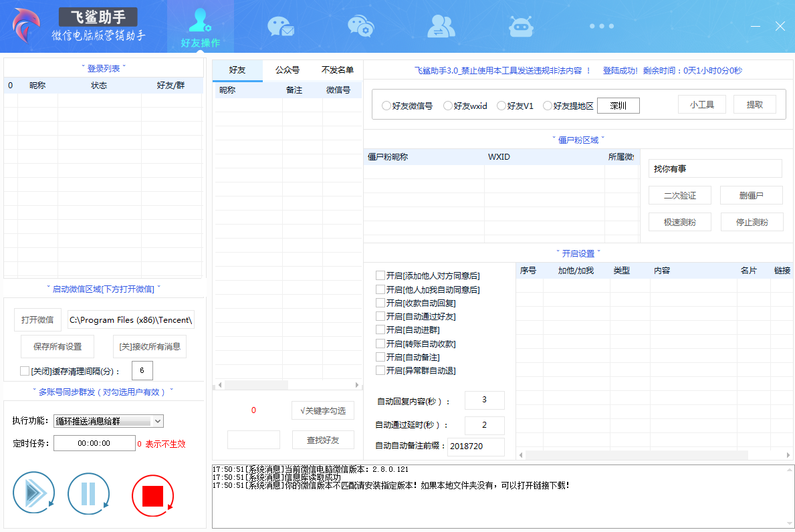Viewport: 795px width, 532px height.
Task: Open the 好友操作 friend operations icon
Action: [x=201, y=26]
